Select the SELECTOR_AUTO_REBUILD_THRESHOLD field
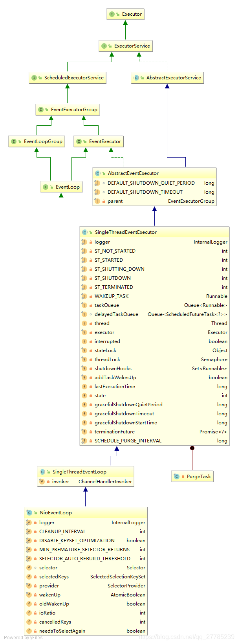This screenshot has width=238, height=644. pos(86,559)
